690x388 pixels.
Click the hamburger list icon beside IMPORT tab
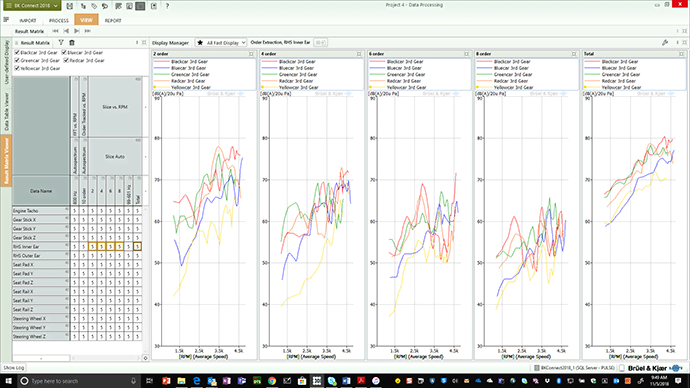click(6, 20)
